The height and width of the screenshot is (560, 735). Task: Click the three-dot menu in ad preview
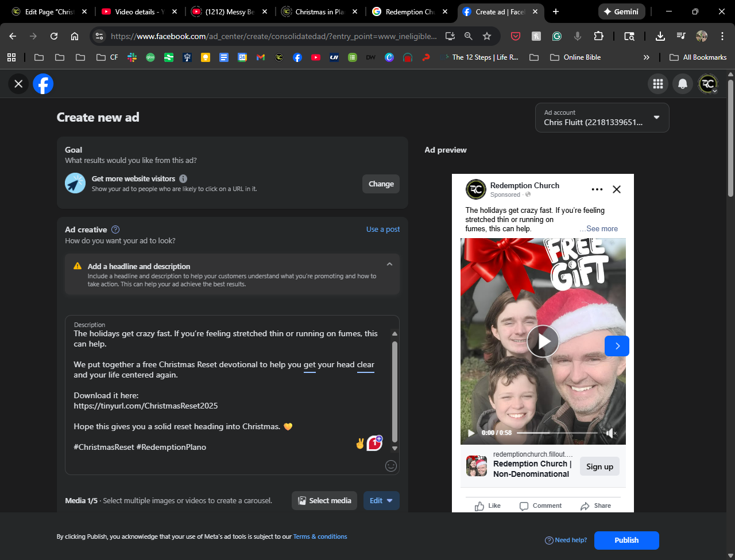pos(597,189)
